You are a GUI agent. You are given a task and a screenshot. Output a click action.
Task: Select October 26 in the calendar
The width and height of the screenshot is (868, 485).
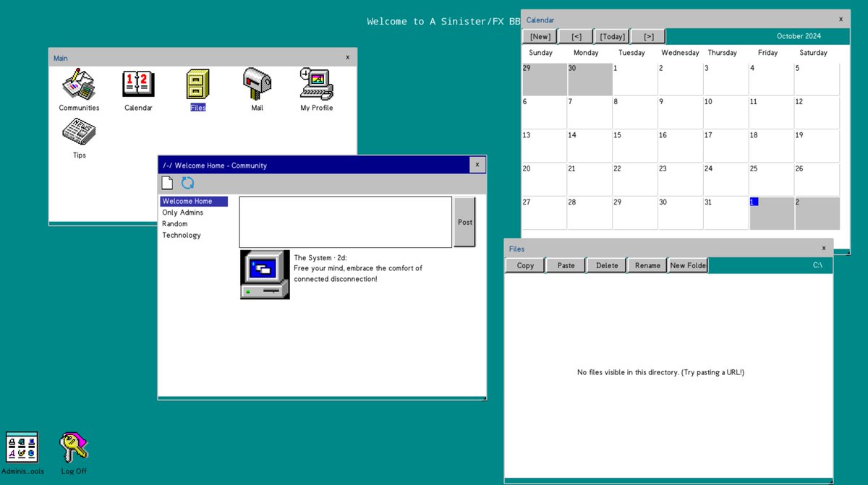tap(817, 179)
